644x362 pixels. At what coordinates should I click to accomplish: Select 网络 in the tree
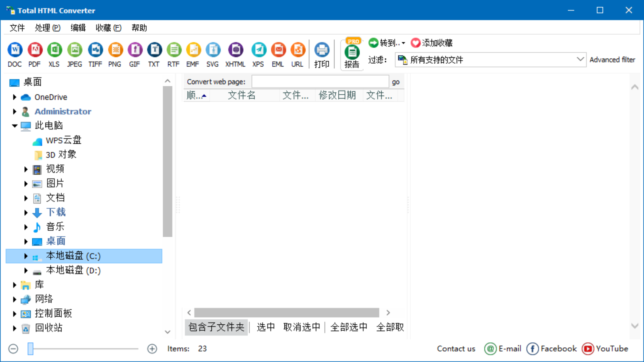pos(44,299)
